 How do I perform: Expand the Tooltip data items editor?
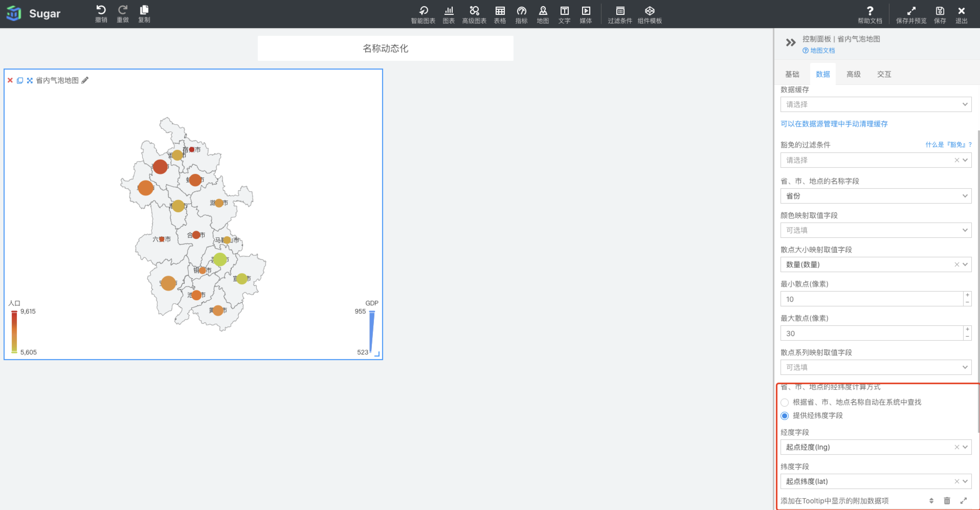[963, 501]
